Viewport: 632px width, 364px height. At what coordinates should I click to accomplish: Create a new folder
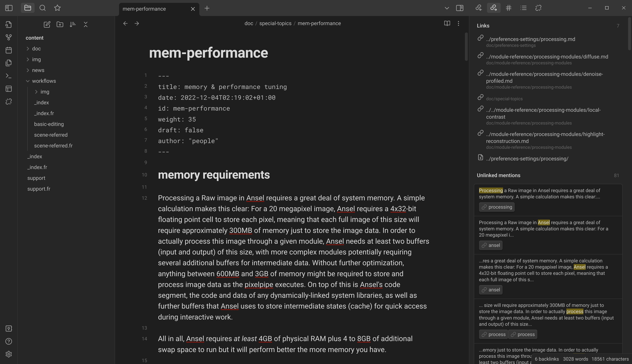[x=60, y=24]
